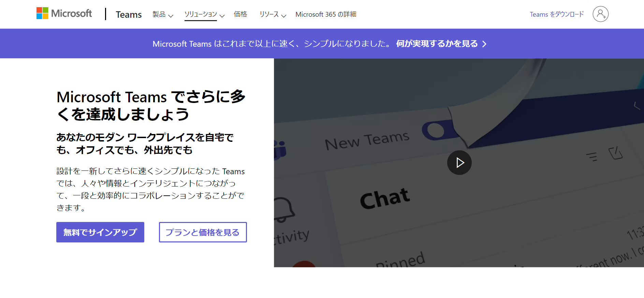This screenshot has width=644, height=298.
Task: Click banner text Microsoft Teams はこれまで以上に速く
Action: click(272, 44)
